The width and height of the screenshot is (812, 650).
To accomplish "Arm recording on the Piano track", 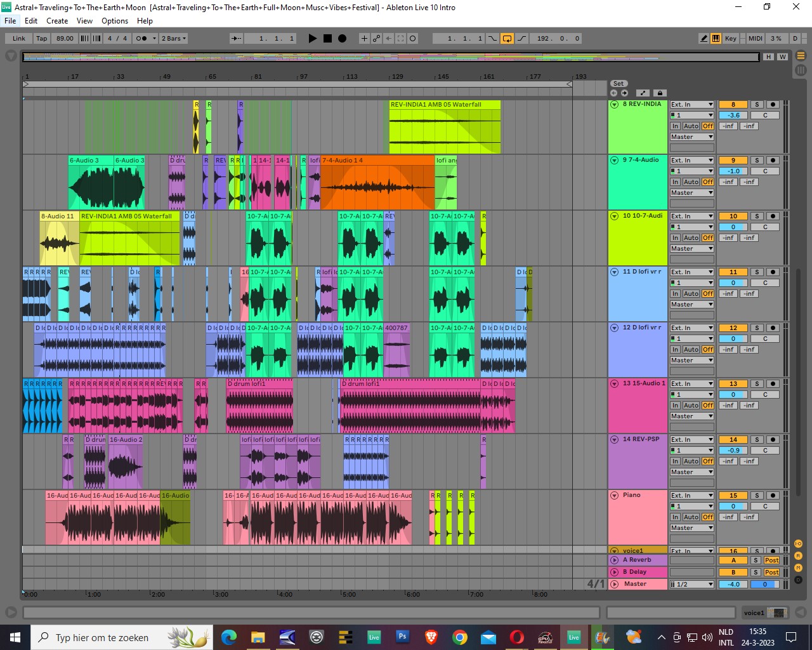I will click(773, 496).
